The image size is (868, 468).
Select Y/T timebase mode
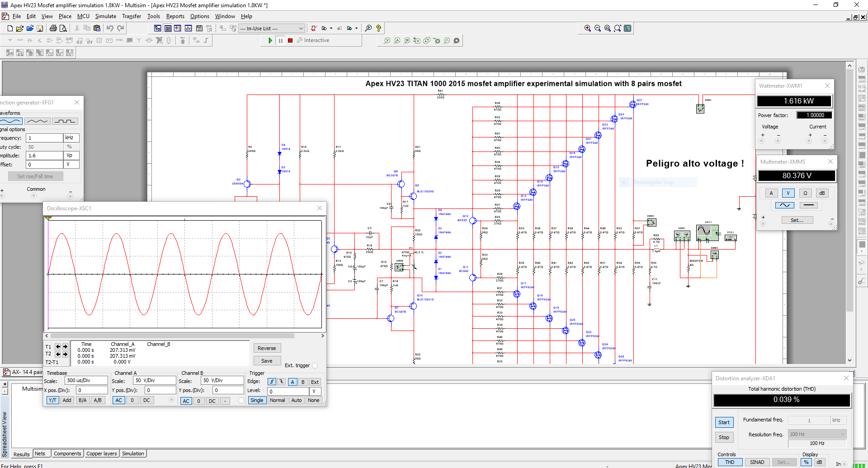(x=53, y=400)
